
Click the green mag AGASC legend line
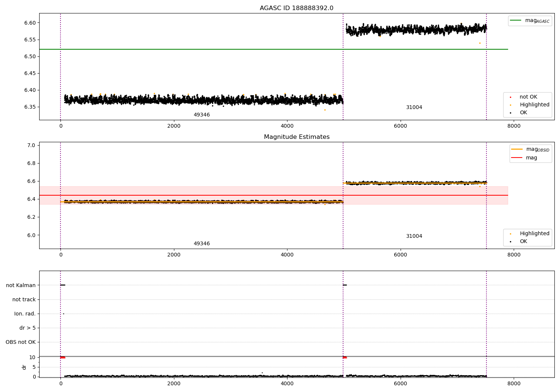[x=515, y=21]
